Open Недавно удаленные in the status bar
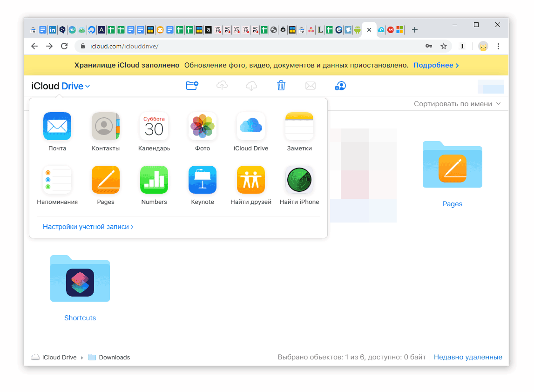 pos(468,357)
